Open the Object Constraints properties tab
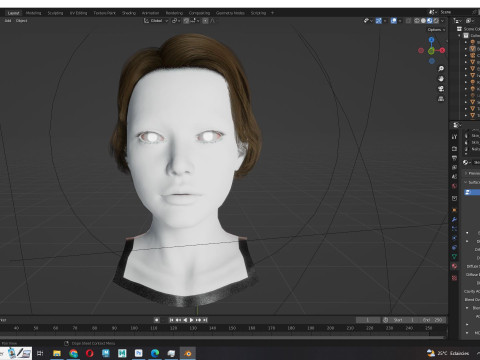480x360 pixels. (x=454, y=247)
